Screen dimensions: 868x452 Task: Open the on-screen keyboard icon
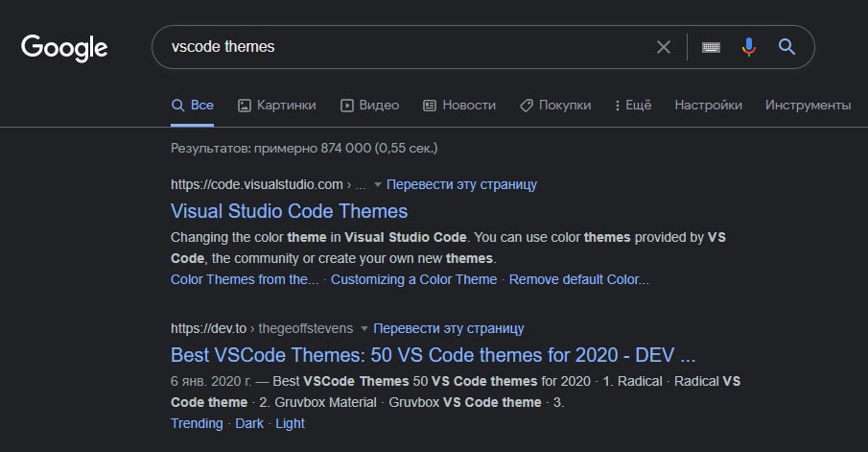pos(711,47)
